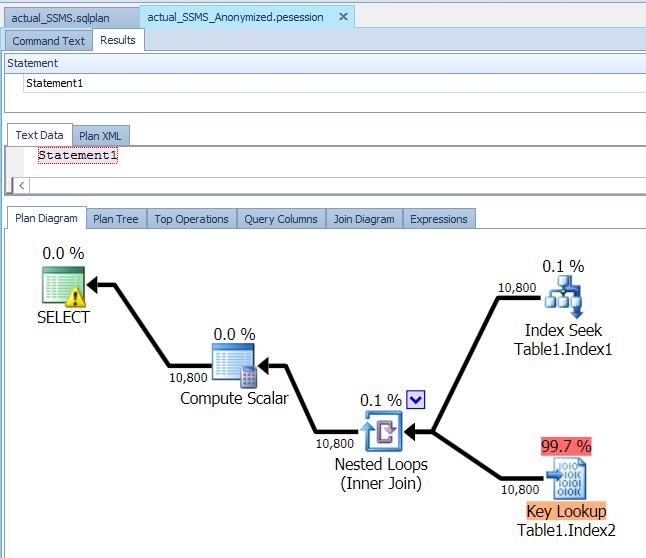Click the highlighted Key Lookup label
The height and width of the screenshot is (558, 646).
(x=566, y=512)
